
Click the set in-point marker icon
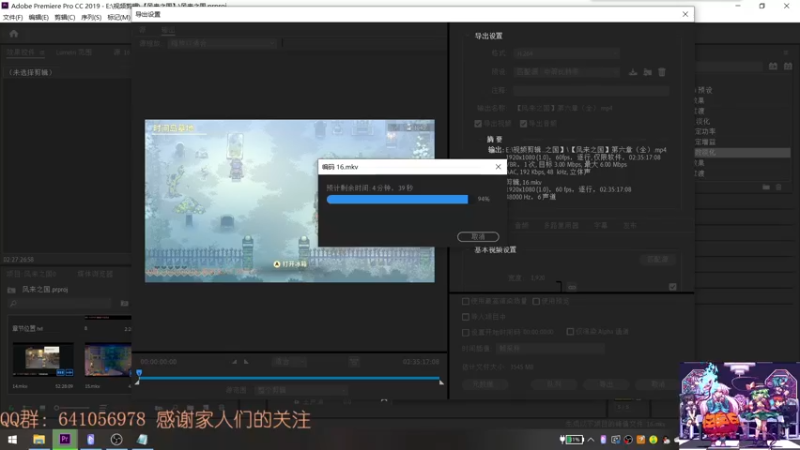coord(234,362)
